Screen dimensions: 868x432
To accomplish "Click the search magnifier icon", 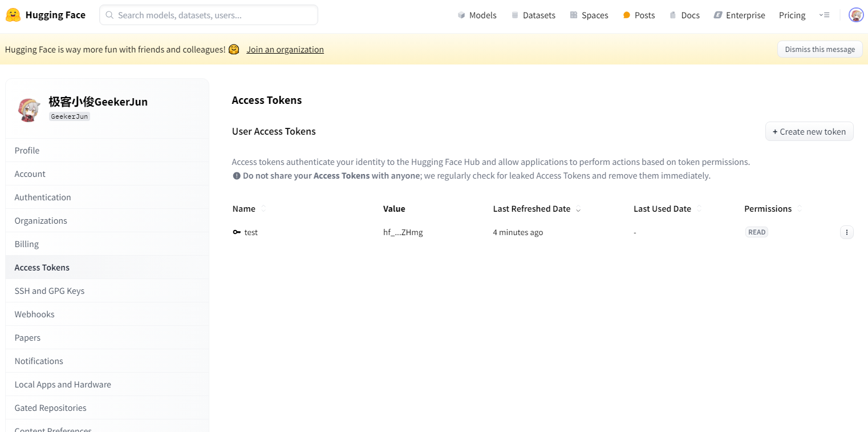I will click(109, 15).
